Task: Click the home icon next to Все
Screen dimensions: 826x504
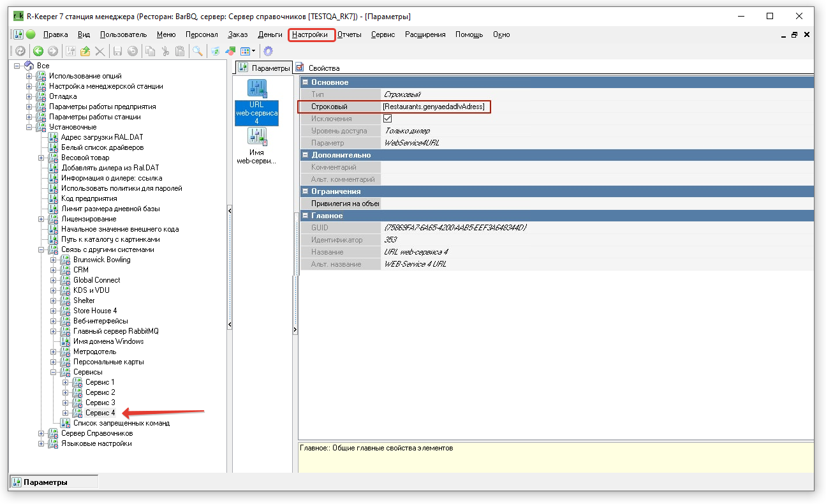Action: pos(29,66)
